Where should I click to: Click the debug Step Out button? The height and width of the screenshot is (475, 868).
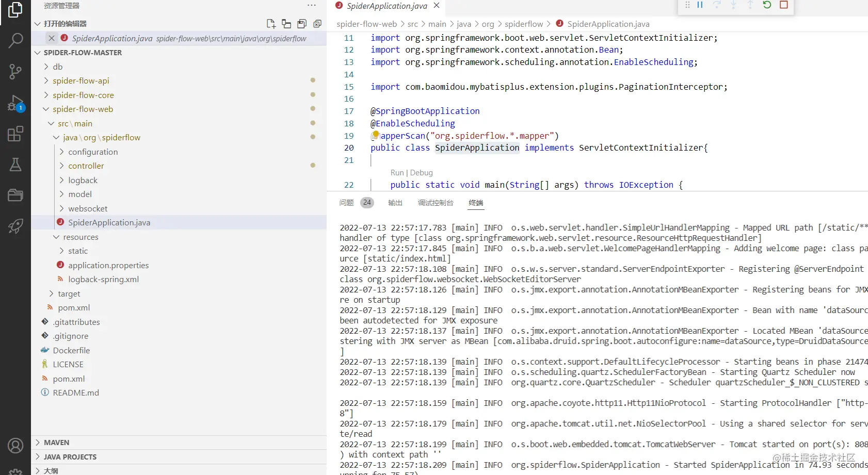[750, 5]
